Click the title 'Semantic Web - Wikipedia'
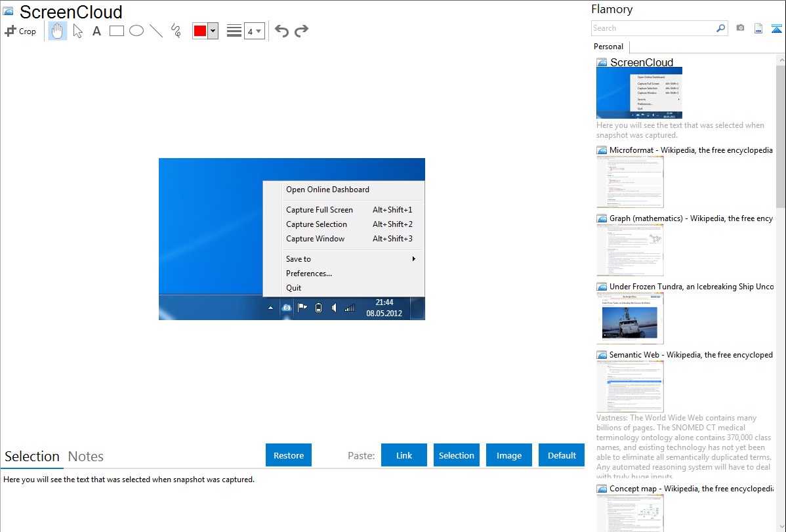 point(691,355)
